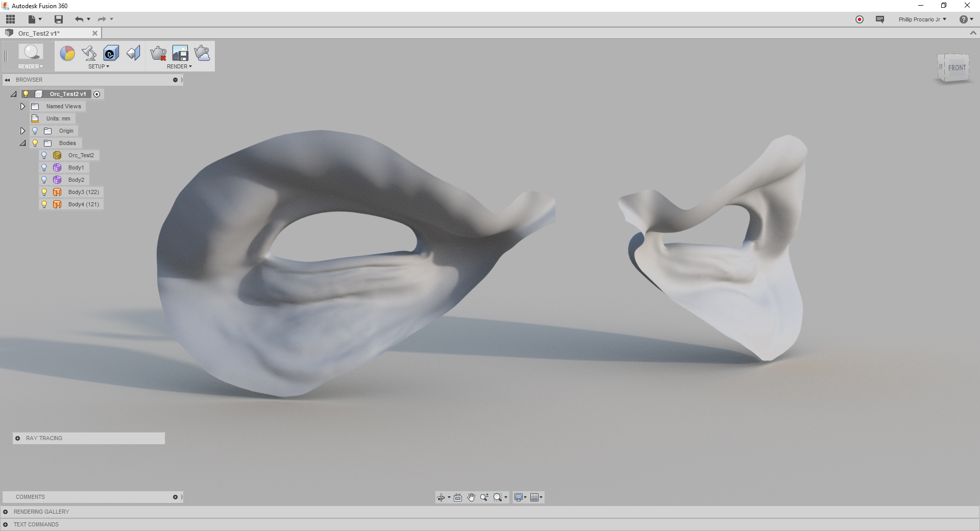Open the Orbit type dropdown arrow
This screenshot has width=980, height=531.
click(x=449, y=497)
